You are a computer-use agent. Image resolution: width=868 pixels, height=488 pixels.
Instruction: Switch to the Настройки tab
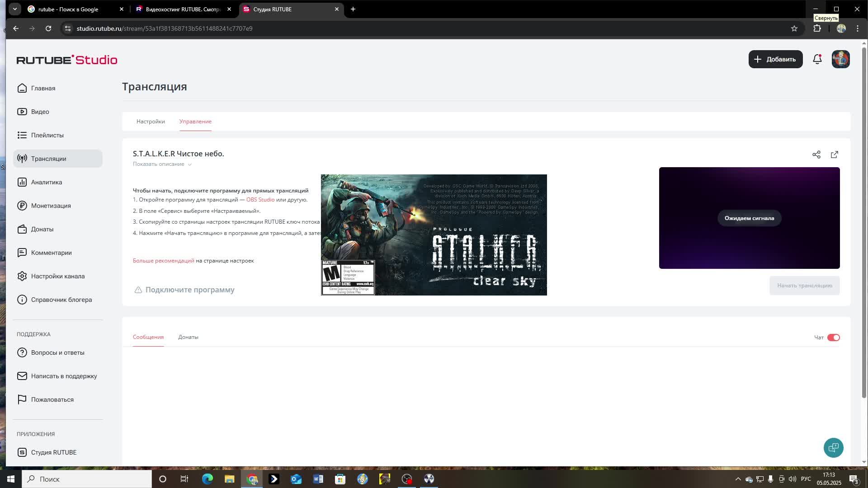(151, 122)
